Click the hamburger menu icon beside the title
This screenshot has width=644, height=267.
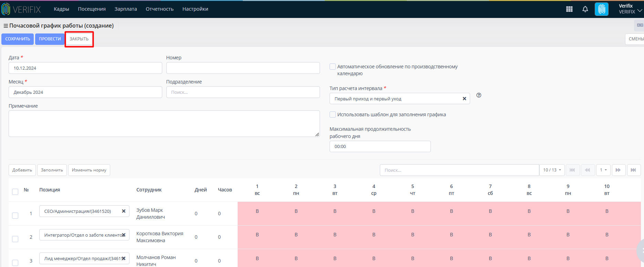(6, 26)
